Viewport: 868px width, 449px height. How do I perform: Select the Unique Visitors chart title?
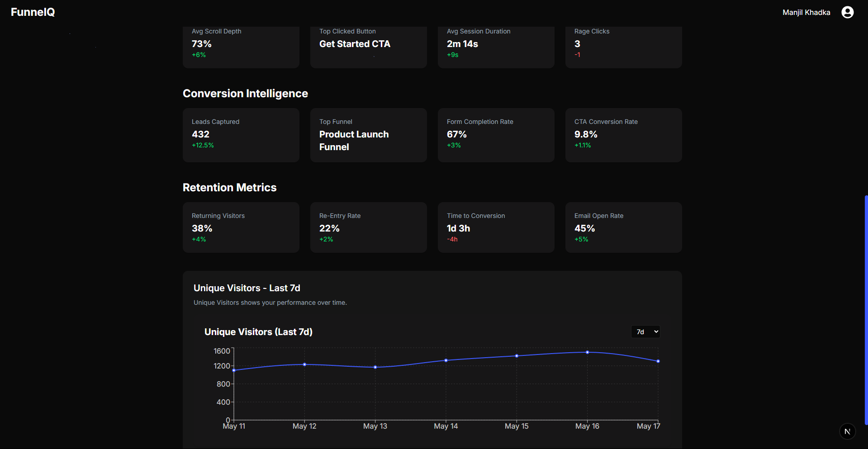258,331
